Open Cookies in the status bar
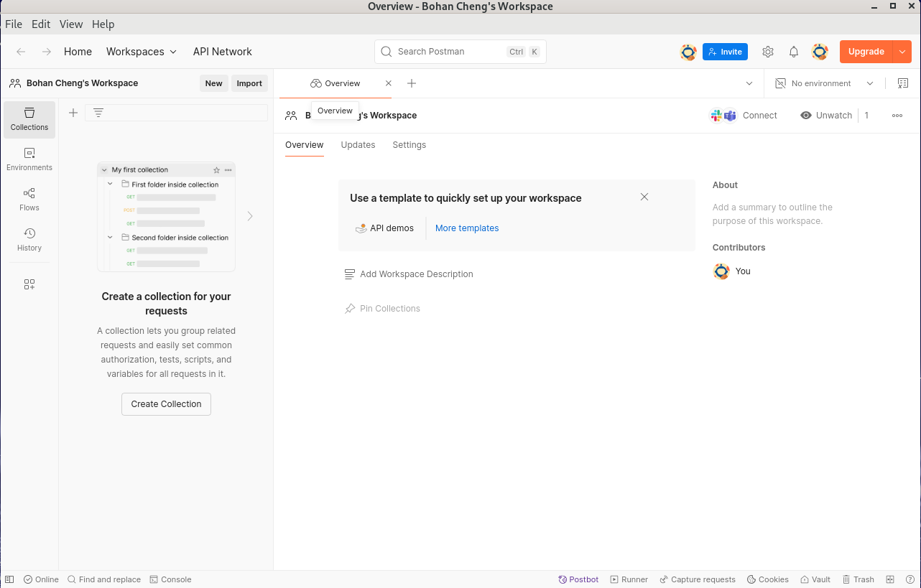Screen dimensions: 921x588 click(767, 579)
